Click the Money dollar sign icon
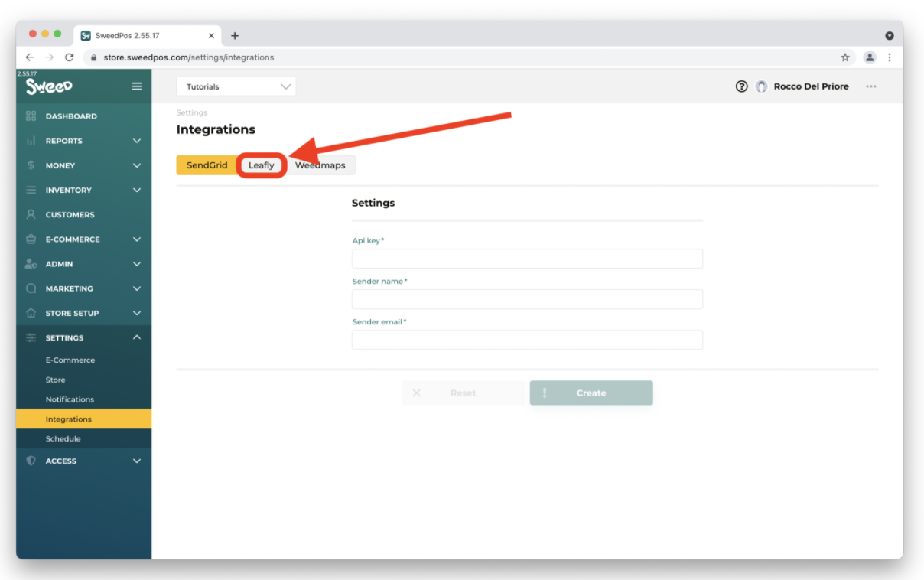 (x=31, y=165)
